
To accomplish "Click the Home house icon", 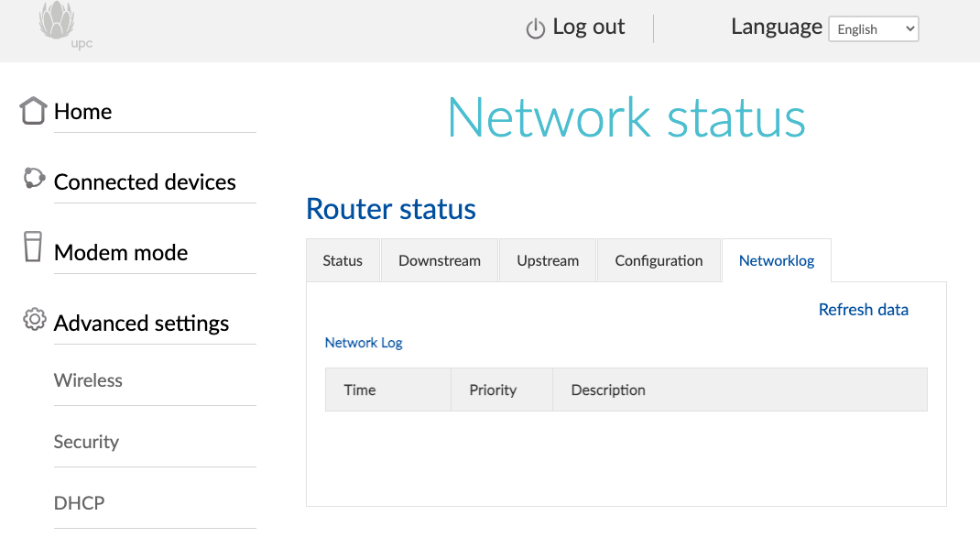I will (x=33, y=111).
